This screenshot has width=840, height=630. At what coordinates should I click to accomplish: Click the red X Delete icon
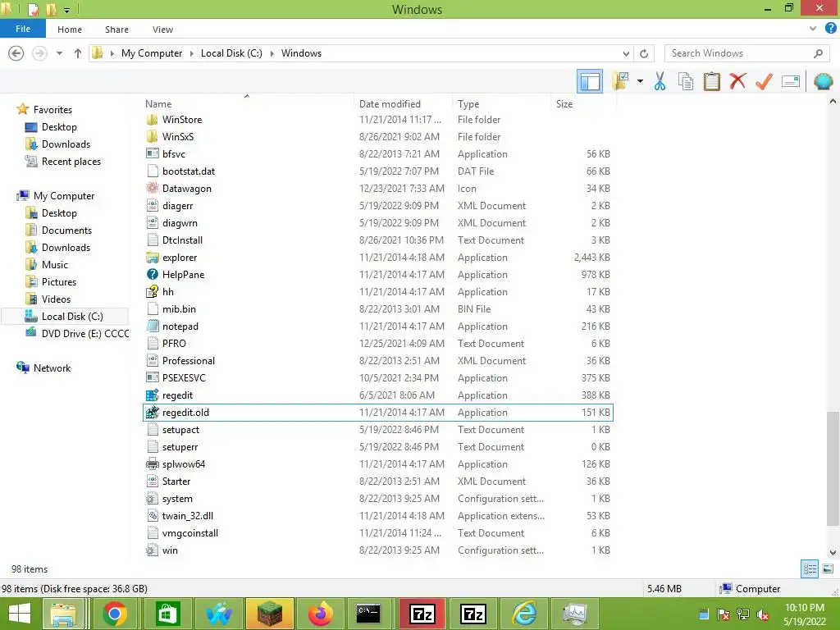(737, 81)
